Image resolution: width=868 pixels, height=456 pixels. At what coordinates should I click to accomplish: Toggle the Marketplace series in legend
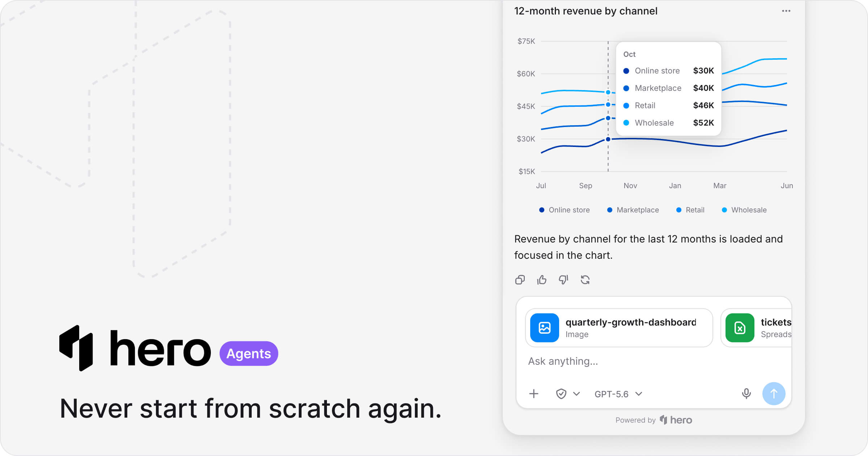pos(633,210)
